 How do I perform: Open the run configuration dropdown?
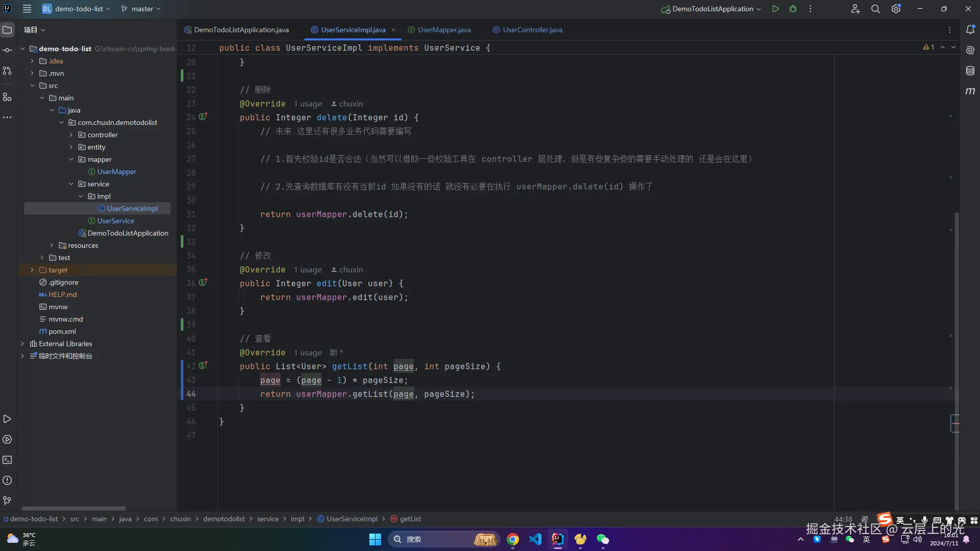click(711, 9)
